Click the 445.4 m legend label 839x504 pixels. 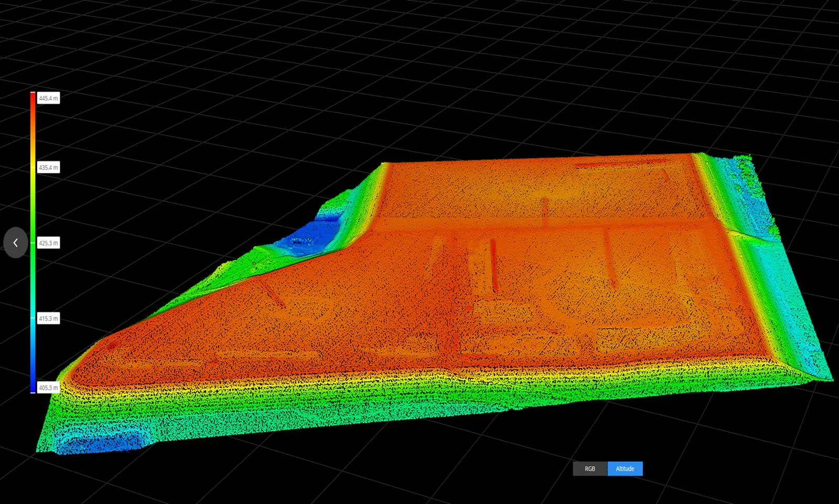pyautogui.click(x=48, y=98)
